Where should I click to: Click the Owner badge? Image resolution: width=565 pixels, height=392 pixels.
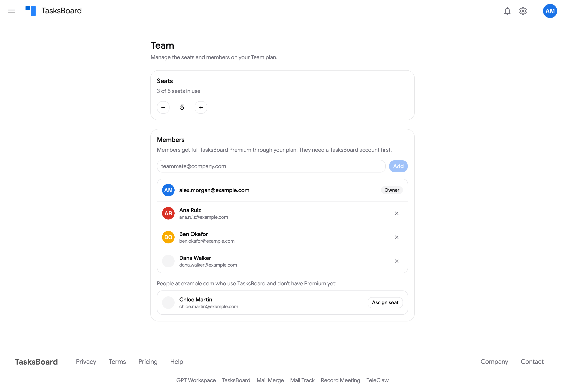pos(392,190)
